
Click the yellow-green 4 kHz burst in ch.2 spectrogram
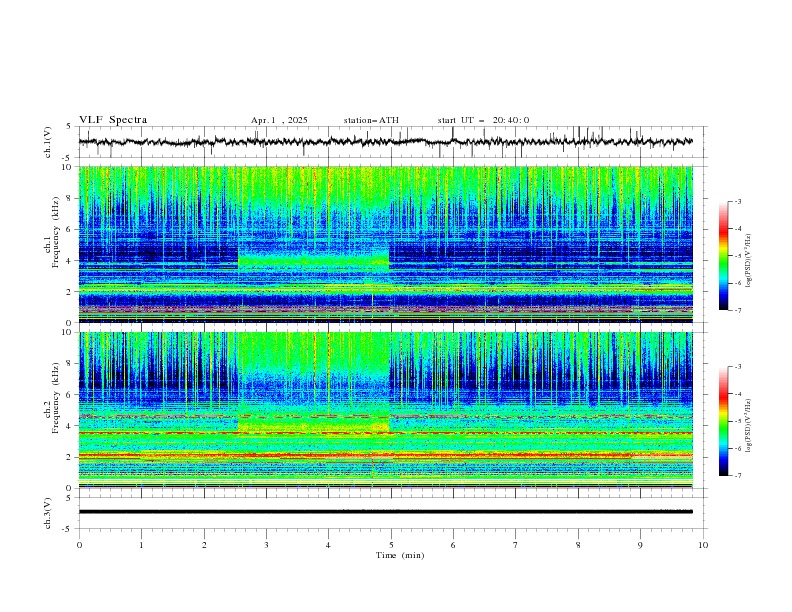pyautogui.click(x=313, y=425)
